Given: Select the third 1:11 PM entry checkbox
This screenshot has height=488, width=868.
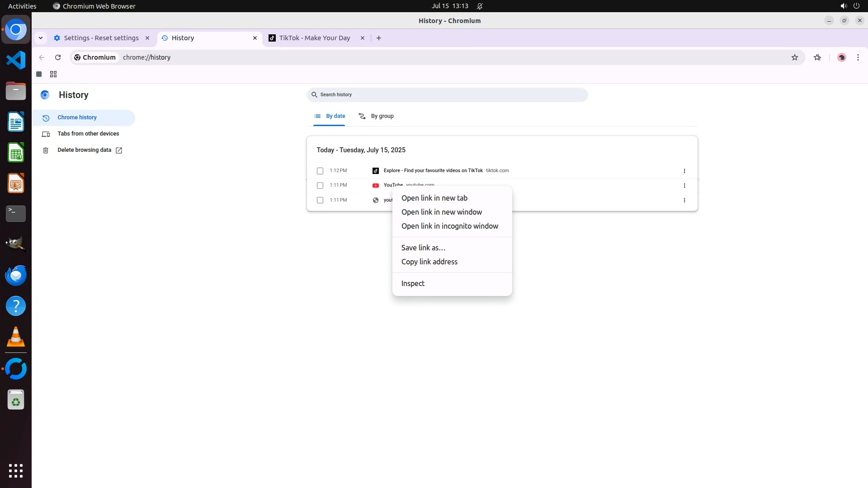Looking at the screenshot, I should (x=320, y=200).
